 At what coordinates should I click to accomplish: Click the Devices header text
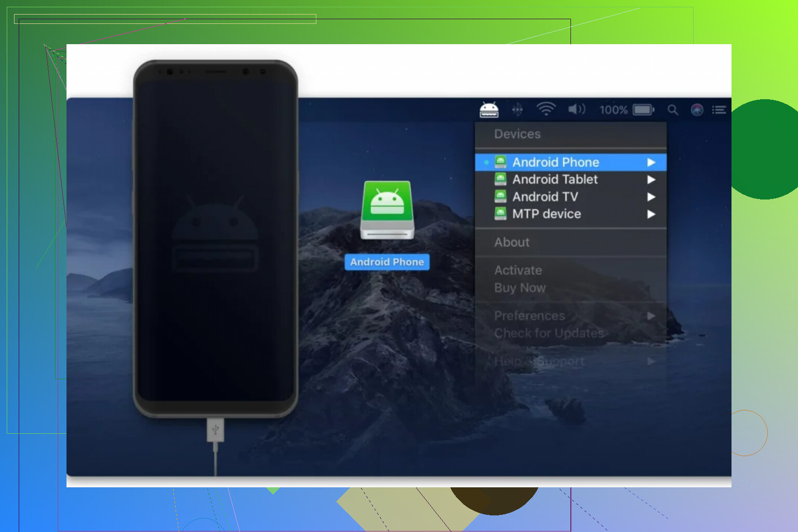pos(517,134)
